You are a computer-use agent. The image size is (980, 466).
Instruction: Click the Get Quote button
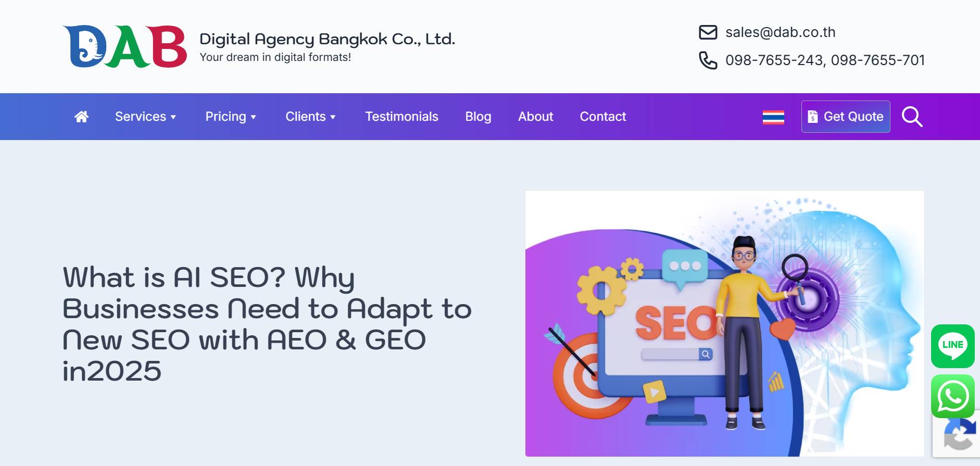[x=846, y=117]
